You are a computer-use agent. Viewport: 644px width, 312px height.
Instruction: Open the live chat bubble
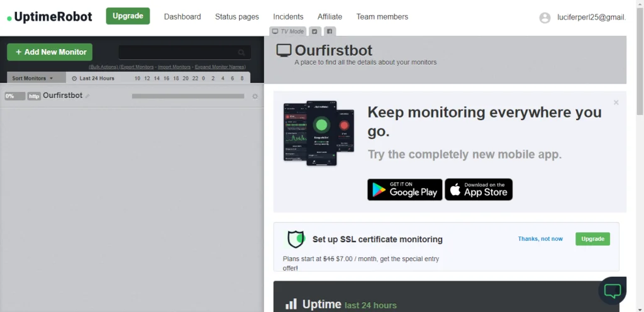point(613,291)
